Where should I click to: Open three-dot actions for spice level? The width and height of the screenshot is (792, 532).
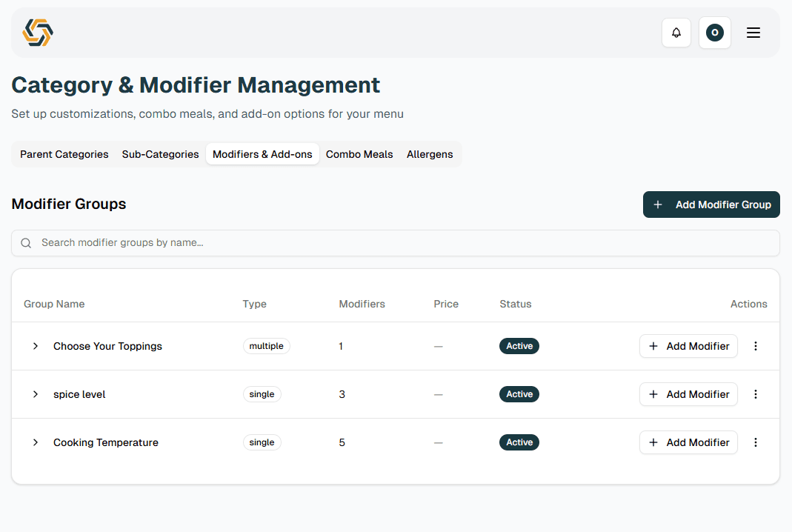(756, 394)
